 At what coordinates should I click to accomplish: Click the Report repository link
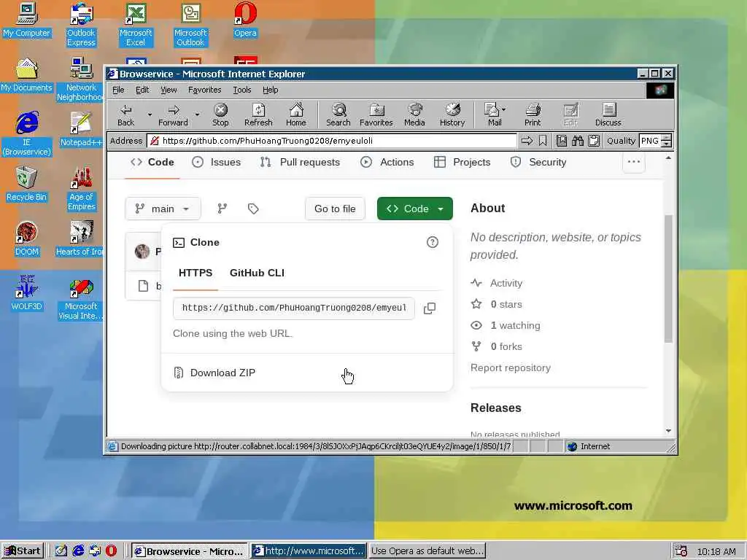point(510,367)
